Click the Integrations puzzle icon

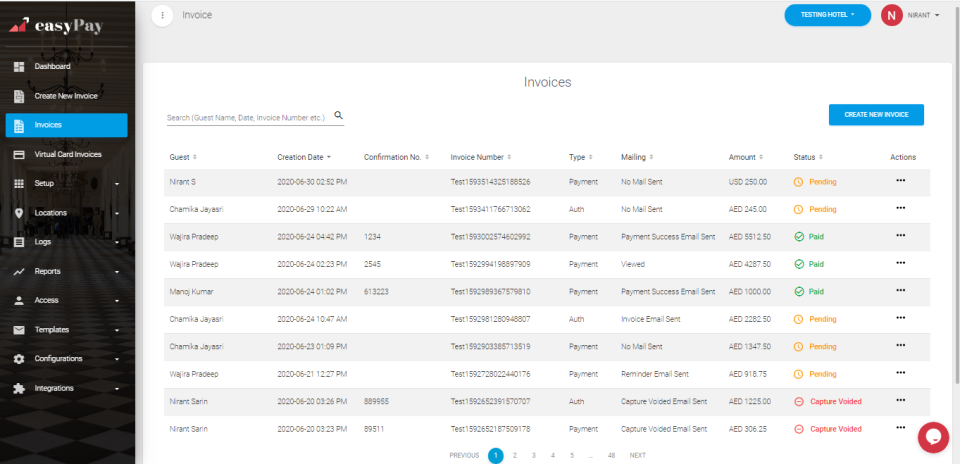19,388
